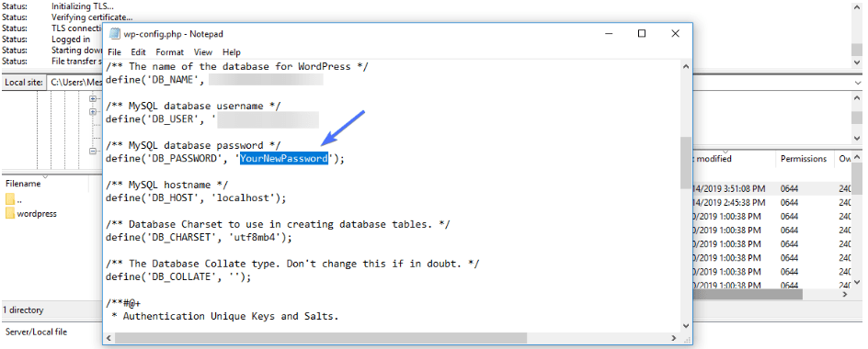Screen dimensions: 868x349
Task: Click the remote tree scrollbar up arrow
Action: click(x=858, y=98)
